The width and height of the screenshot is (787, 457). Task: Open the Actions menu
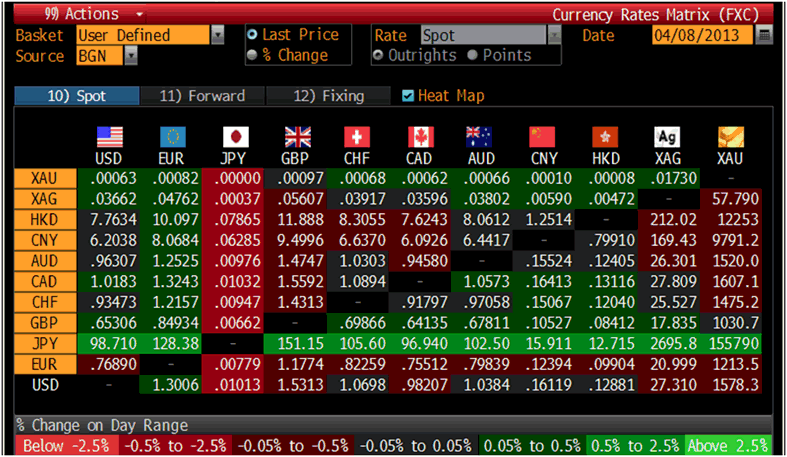tap(80, 14)
